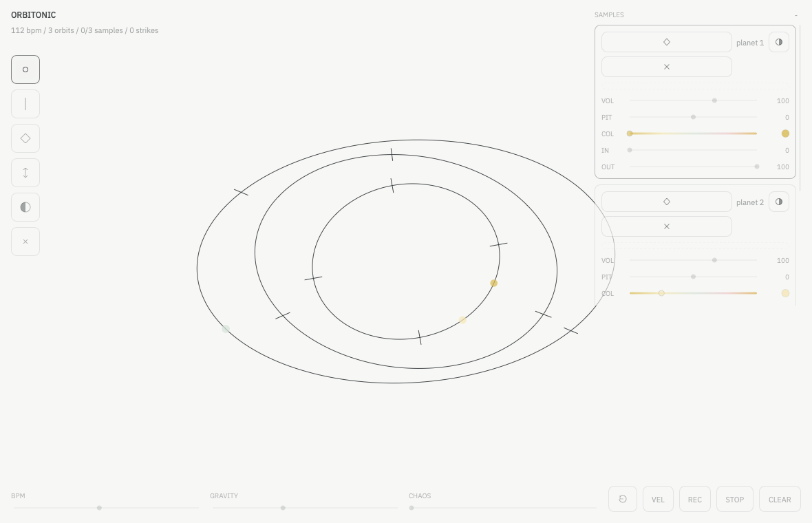Click the gold planet on inner orbit
The width and height of the screenshot is (812, 523).
click(494, 284)
